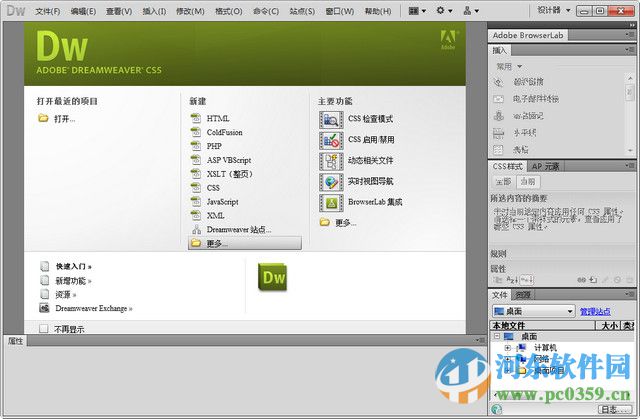Image resolution: width=640 pixels, height=419 pixels.
Task: Click the 日志... button
Action: tap(614, 409)
